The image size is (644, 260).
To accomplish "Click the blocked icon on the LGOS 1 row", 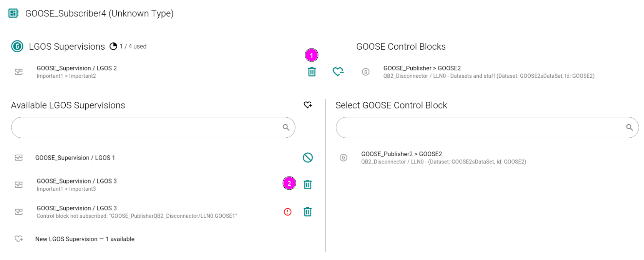I will (308, 158).
